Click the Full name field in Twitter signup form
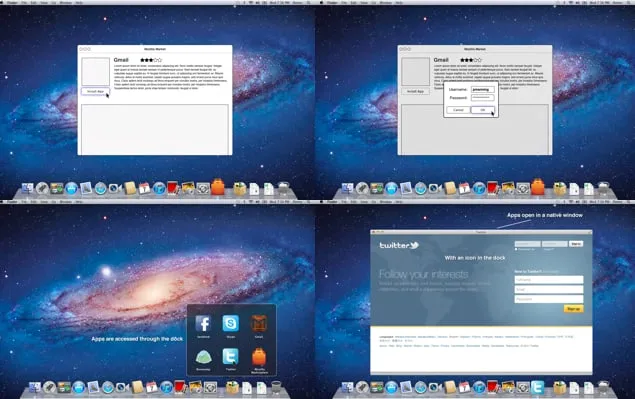This screenshot has width=635, height=399. (x=549, y=280)
